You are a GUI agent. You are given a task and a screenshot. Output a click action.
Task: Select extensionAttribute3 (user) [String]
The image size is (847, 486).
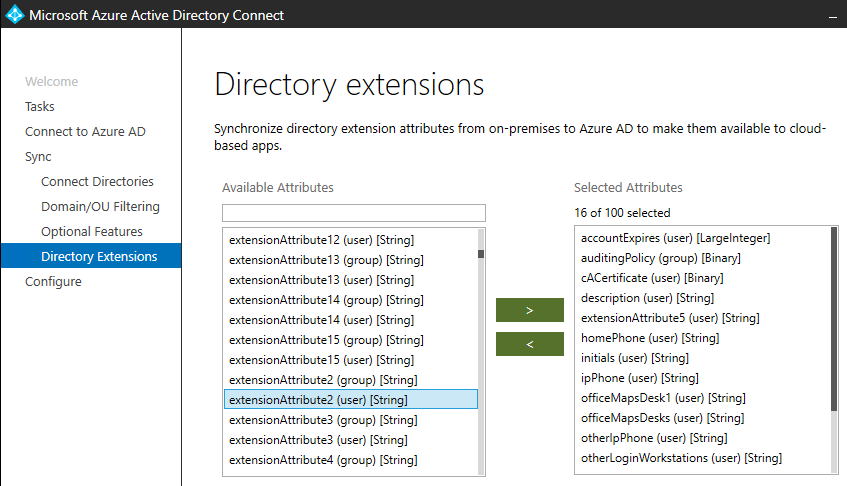click(351, 440)
